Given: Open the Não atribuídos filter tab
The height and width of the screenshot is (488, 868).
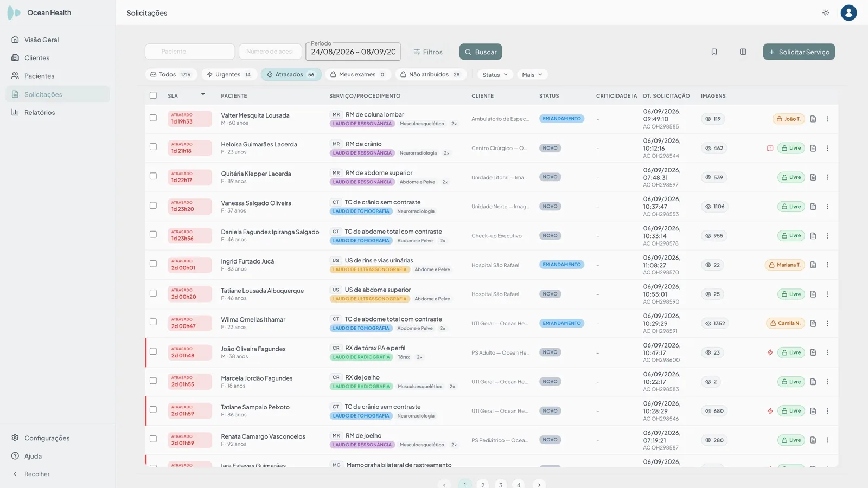Looking at the screenshot, I should 430,75.
